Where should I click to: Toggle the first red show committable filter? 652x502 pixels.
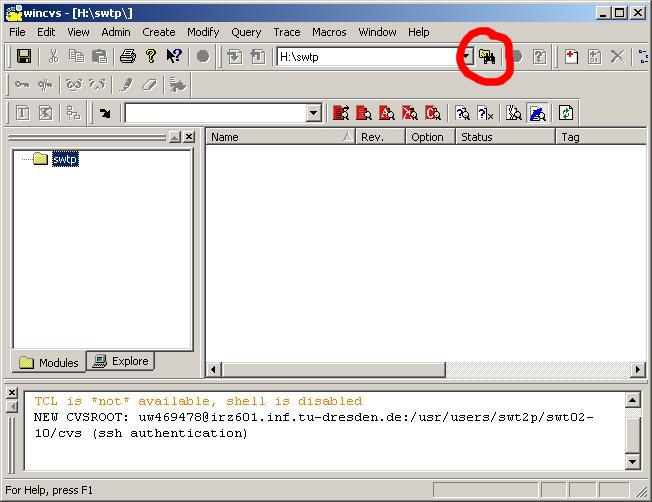341,113
